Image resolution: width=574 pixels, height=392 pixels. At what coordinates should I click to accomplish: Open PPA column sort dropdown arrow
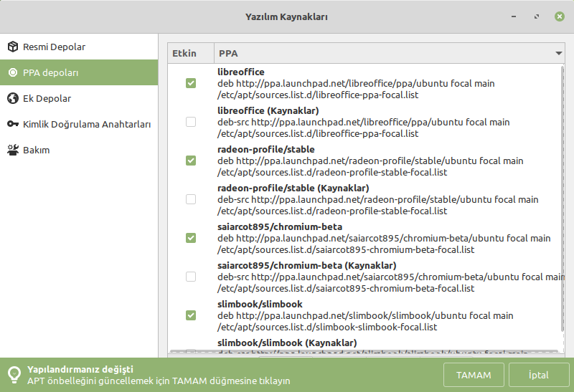click(x=558, y=53)
